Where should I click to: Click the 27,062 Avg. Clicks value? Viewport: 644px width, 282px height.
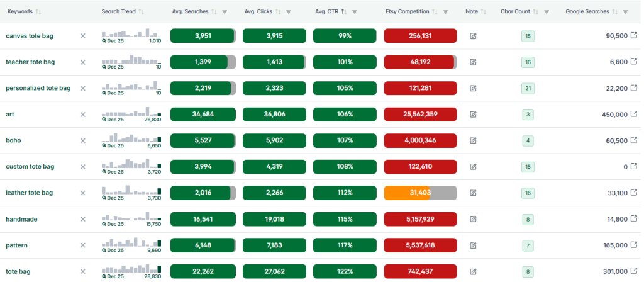[x=274, y=271]
